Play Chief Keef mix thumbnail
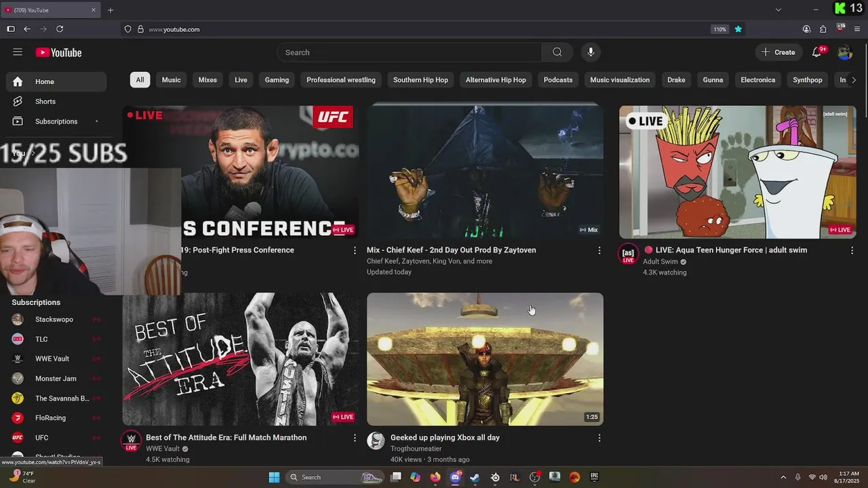 pos(485,172)
